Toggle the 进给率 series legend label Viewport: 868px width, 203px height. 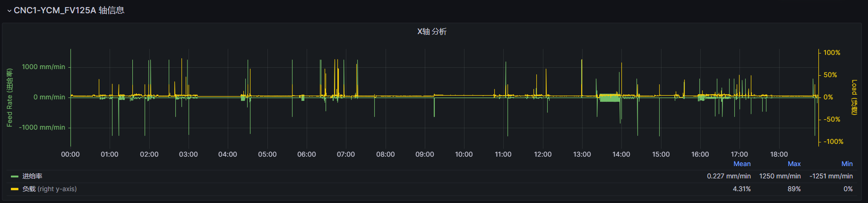click(33, 176)
